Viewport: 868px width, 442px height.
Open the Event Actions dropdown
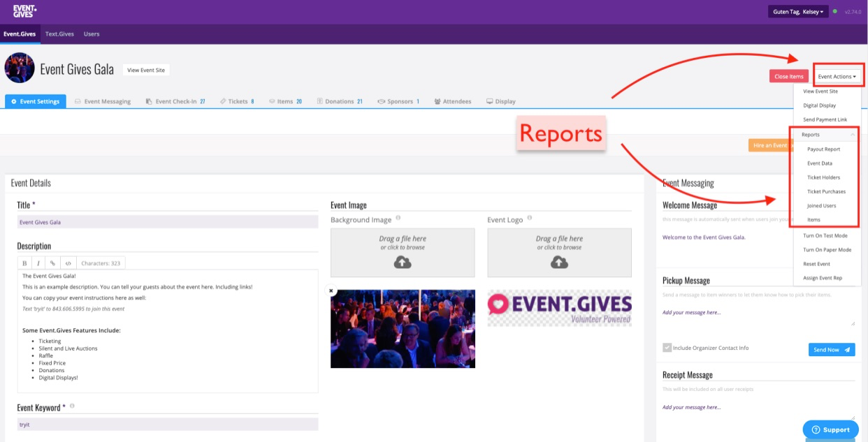[837, 76]
